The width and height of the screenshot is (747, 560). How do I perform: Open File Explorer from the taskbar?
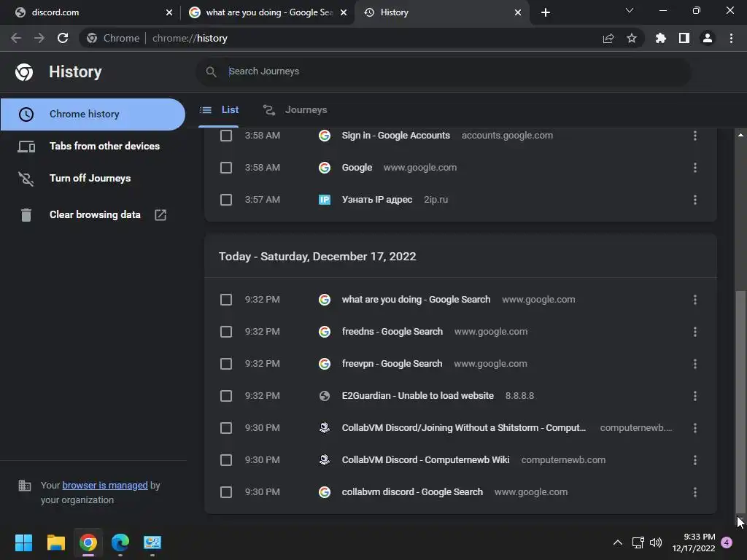point(55,542)
